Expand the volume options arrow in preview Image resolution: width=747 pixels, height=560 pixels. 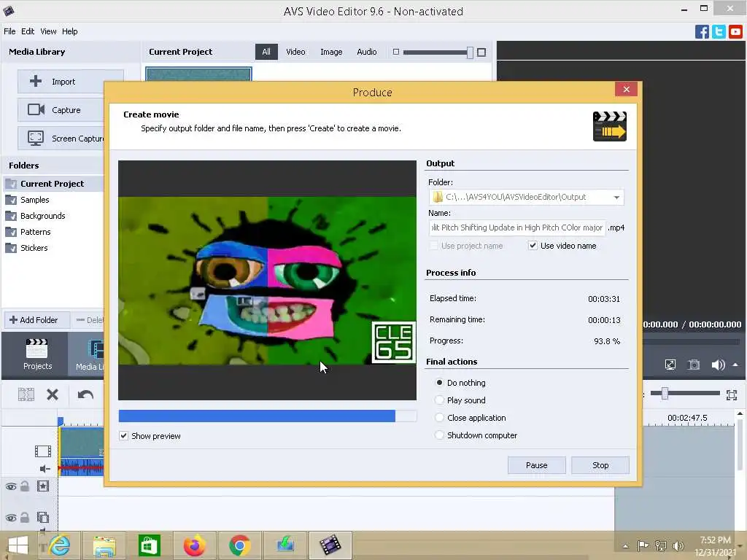(735, 365)
